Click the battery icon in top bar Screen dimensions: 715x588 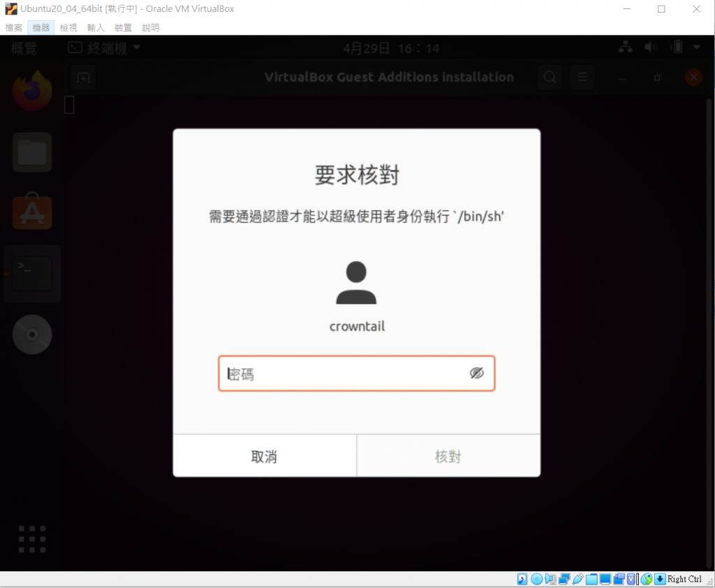(x=677, y=47)
